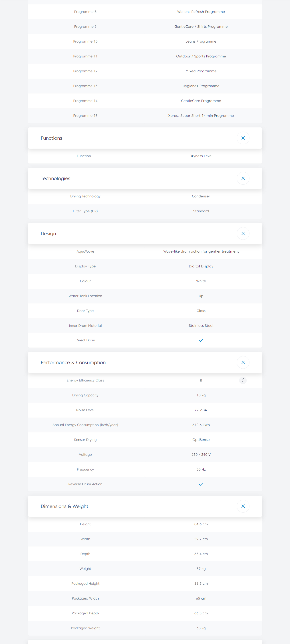Toggle the Technologies section title
The width and height of the screenshot is (290, 644).
pyautogui.click(x=56, y=179)
